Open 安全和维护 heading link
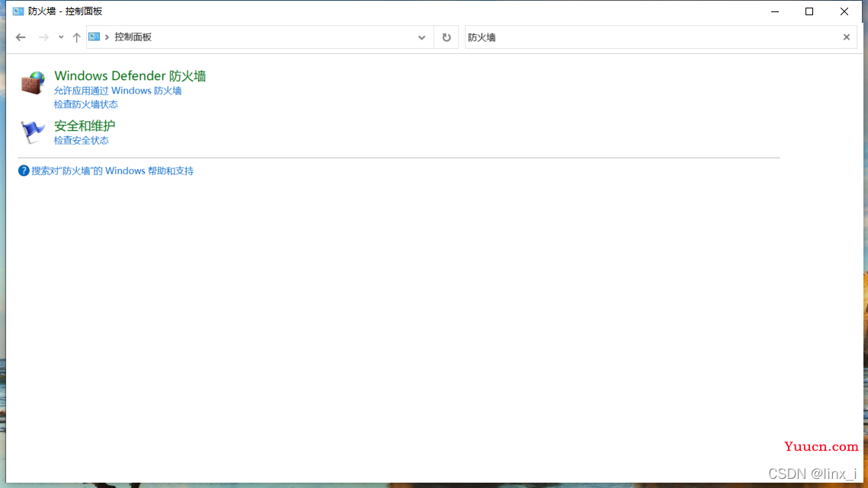Screen dimensions: 868x488 click(x=85, y=126)
